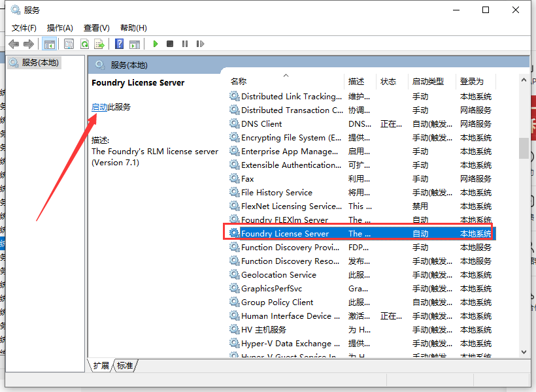
Task: Switch to the 标准 tab
Action: click(x=125, y=366)
